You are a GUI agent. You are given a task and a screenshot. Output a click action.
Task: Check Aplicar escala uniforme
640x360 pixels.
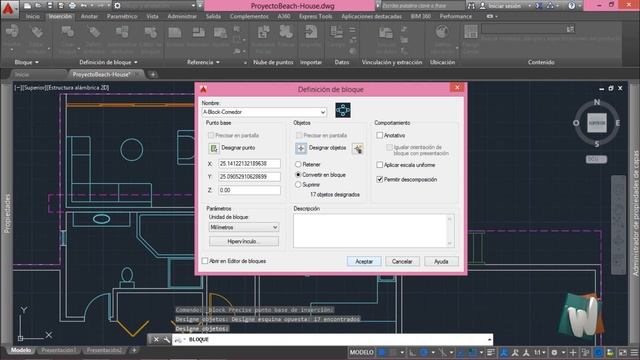[x=380, y=165]
